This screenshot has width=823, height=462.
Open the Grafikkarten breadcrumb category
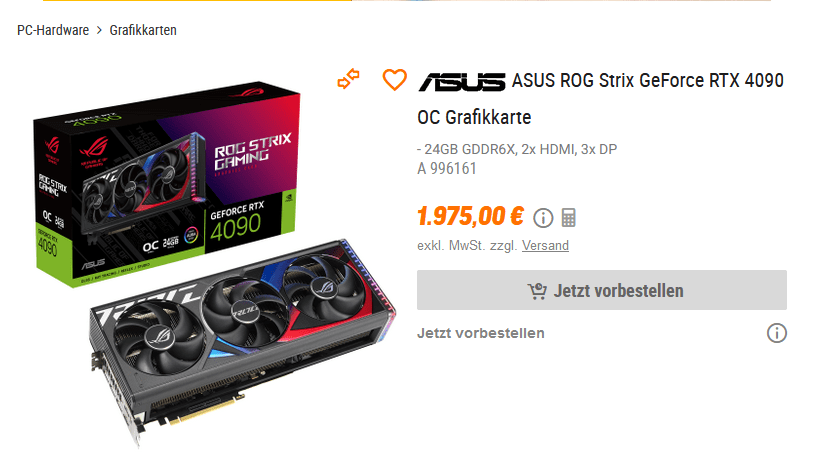click(x=143, y=30)
